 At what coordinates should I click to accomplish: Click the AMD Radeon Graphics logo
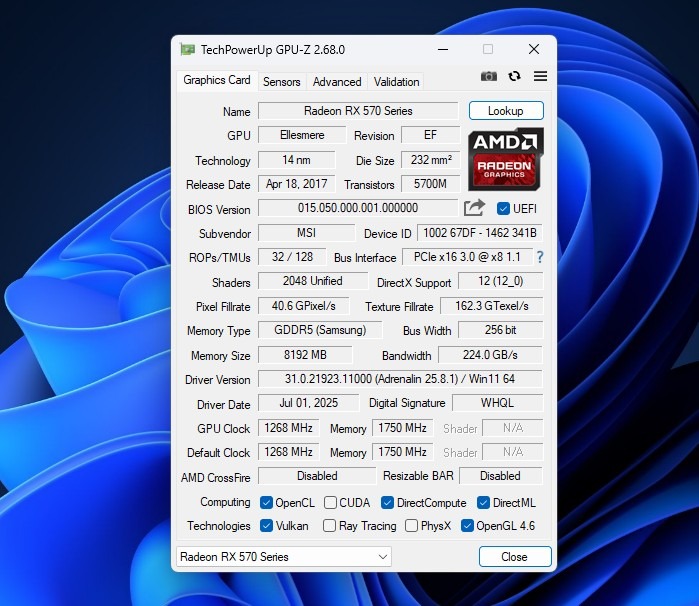coord(506,159)
